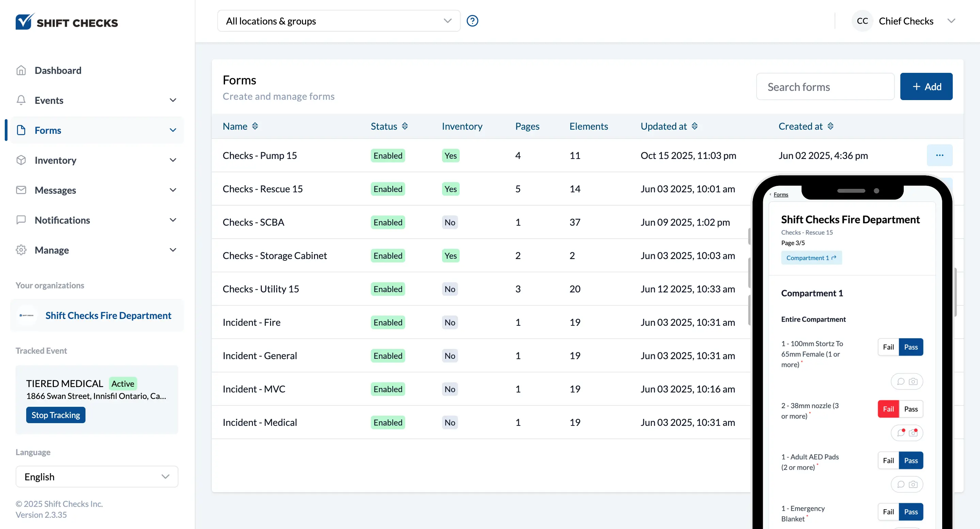This screenshot has height=529, width=980.
Task: Select Fail for 100mm Stortz item
Action: pyautogui.click(x=888, y=347)
